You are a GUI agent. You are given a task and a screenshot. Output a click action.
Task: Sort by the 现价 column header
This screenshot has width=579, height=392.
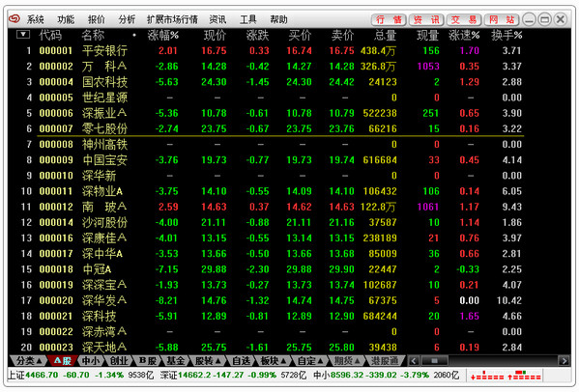pos(215,36)
